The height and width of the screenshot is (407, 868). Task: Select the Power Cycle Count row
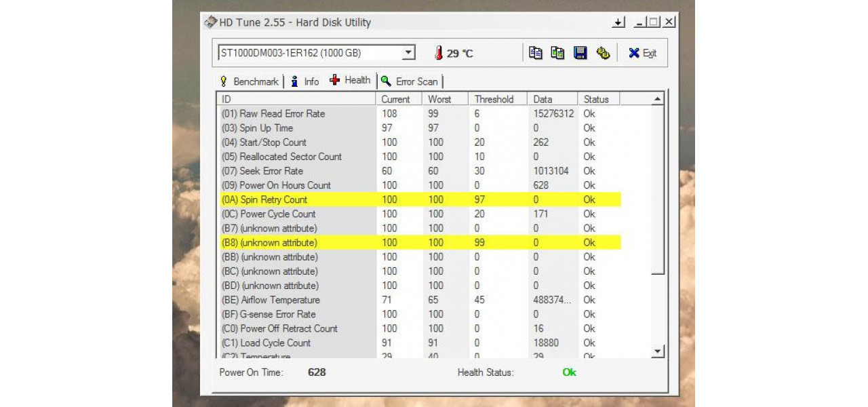pyautogui.click(x=419, y=214)
